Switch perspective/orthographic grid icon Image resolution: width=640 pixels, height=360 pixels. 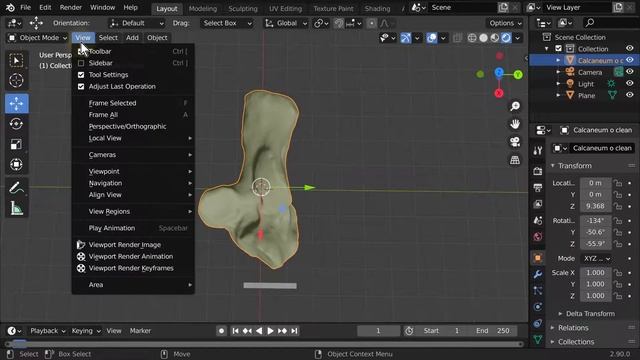click(515, 160)
